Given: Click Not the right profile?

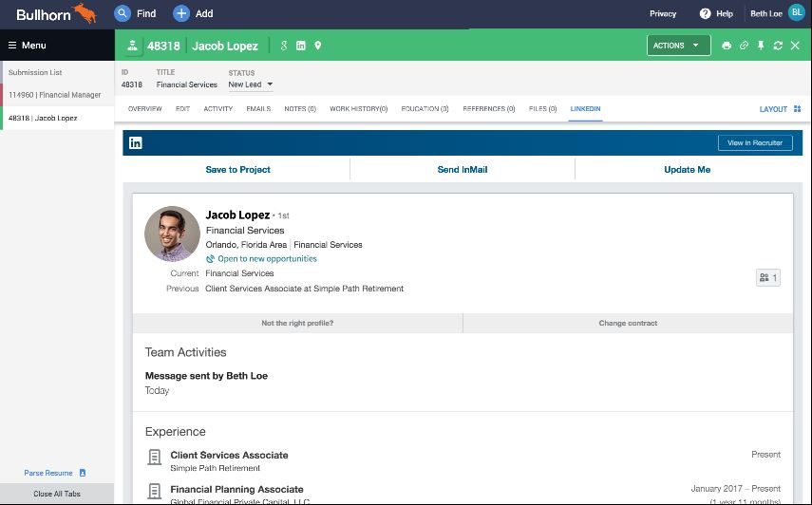Looking at the screenshot, I should (297, 323).
